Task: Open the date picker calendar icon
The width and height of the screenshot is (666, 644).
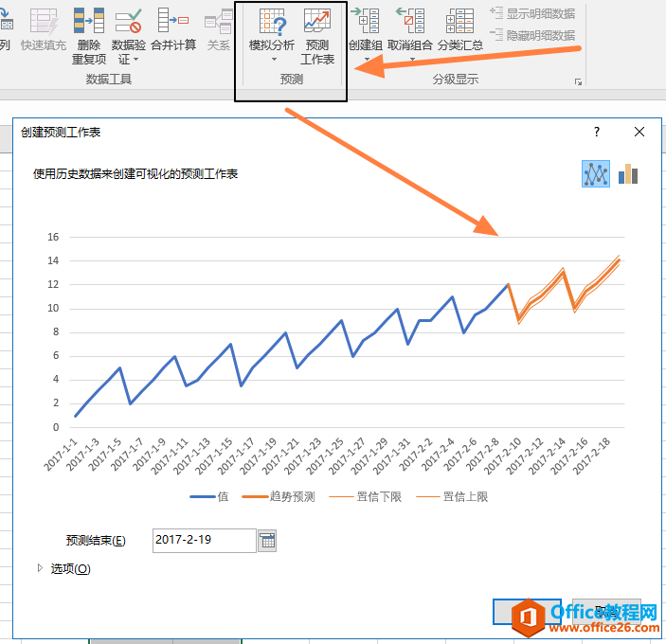Action: click(x=267, y=541)
